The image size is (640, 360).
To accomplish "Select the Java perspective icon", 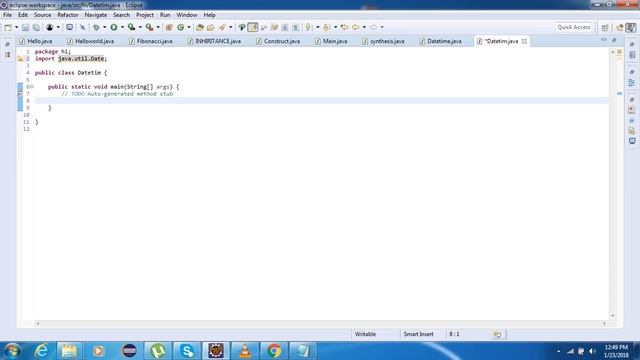I will point(631,27).
